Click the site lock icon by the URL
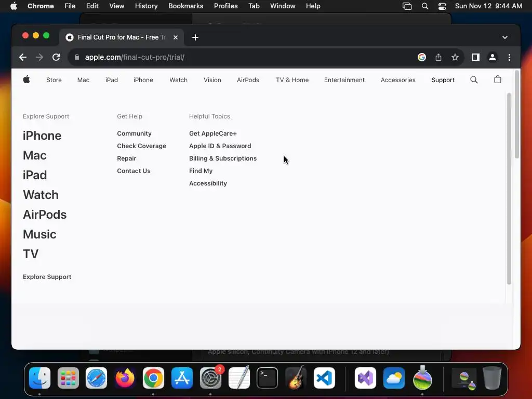The height and width of the screenshot is (399, 532). coord(77,57)
